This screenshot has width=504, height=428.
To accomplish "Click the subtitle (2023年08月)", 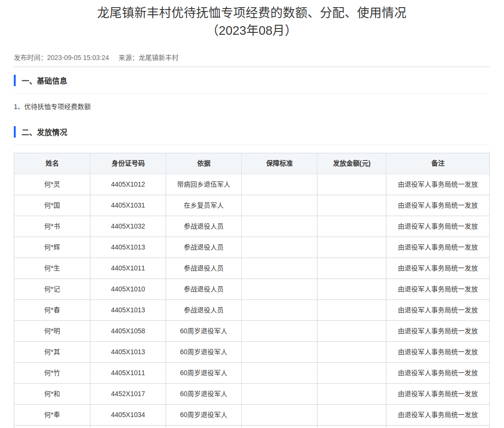I will point(252,30).
